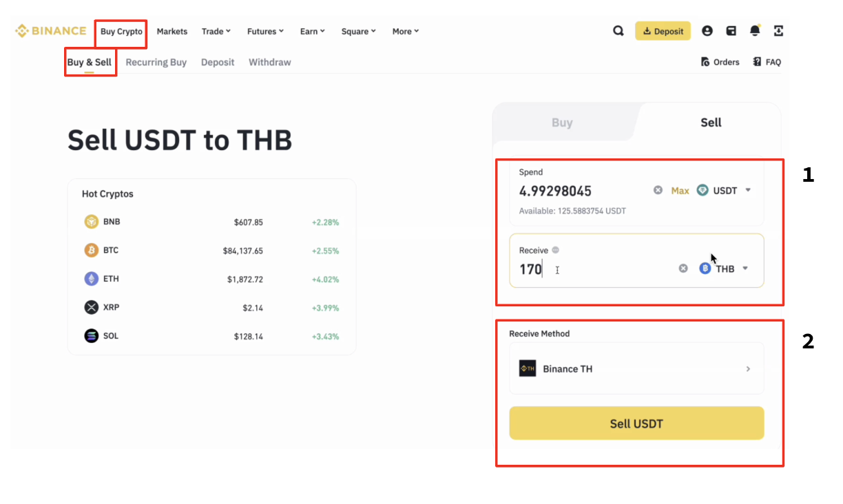This screenshot has height=504, width=843.
Task: Click the QR download scan icon
Action: [x=779, y=31]
